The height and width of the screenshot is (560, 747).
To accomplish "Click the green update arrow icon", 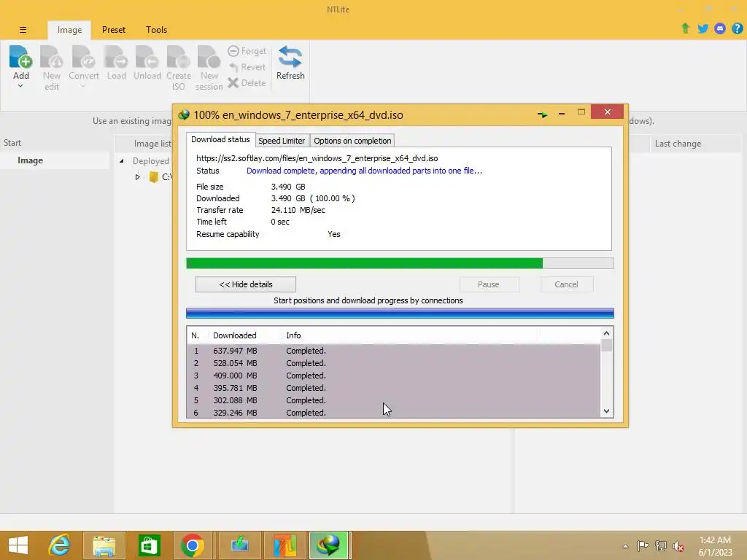I will tap(685, 28).
